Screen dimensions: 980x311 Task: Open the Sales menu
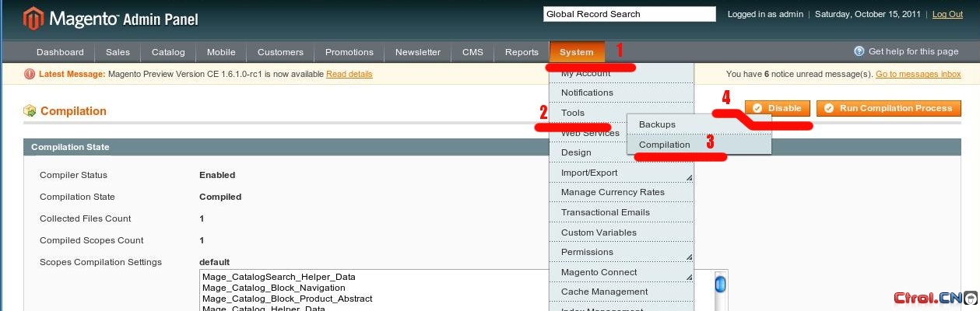118,52
